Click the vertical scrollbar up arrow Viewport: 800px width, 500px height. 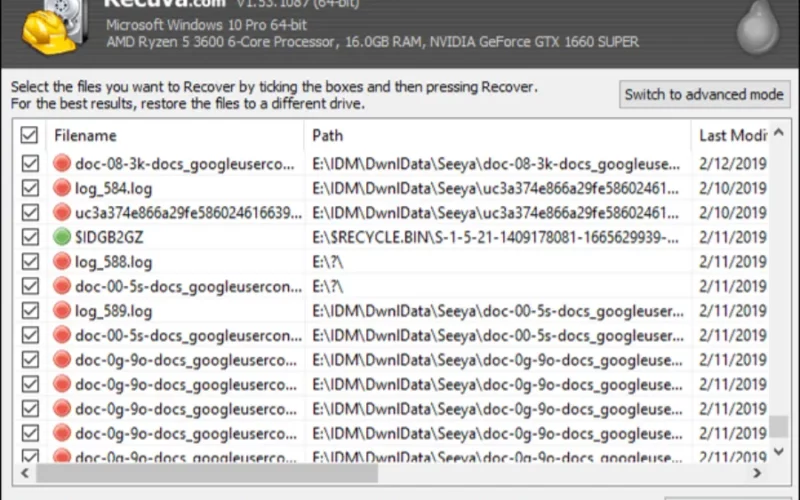(x=779, y=133)
